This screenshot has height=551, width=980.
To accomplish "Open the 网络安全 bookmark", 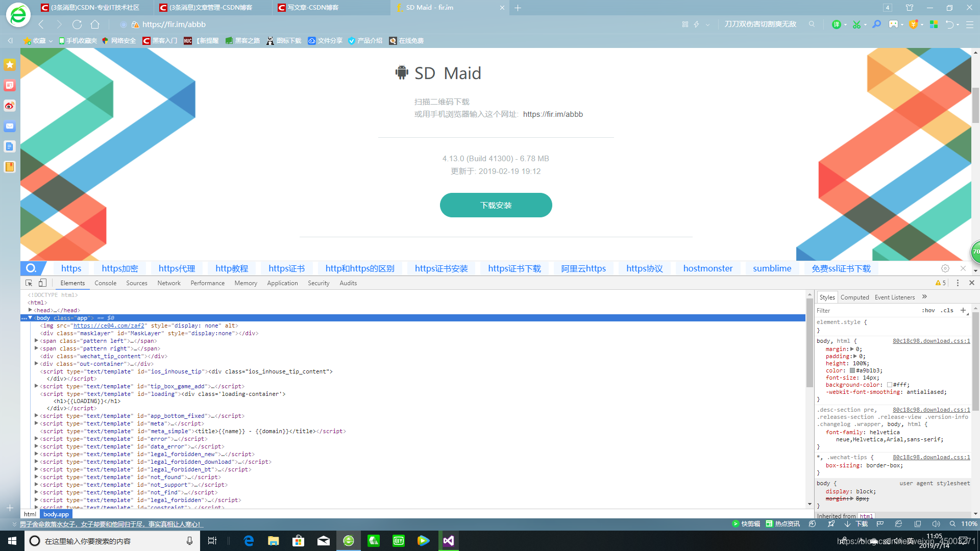I will tap(119, 41).
